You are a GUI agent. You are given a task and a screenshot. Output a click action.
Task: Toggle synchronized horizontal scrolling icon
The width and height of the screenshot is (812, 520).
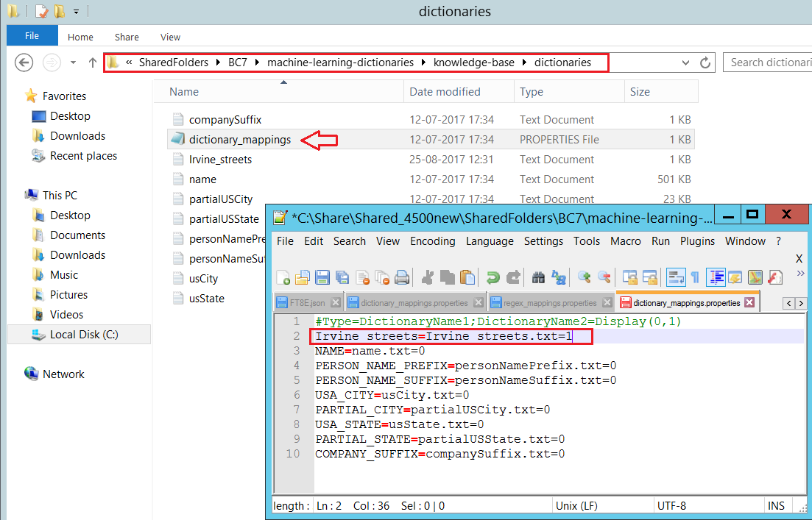[x=650, y=278]
